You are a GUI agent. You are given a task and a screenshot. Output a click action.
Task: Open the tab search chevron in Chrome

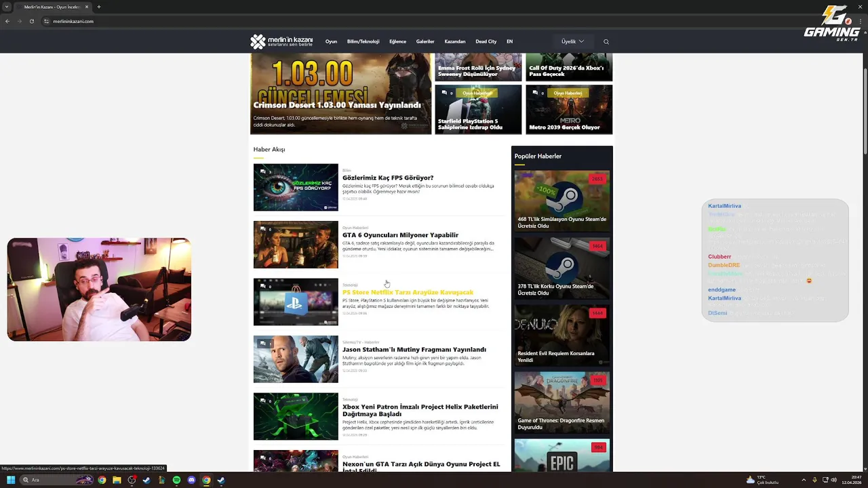(7, 7)
